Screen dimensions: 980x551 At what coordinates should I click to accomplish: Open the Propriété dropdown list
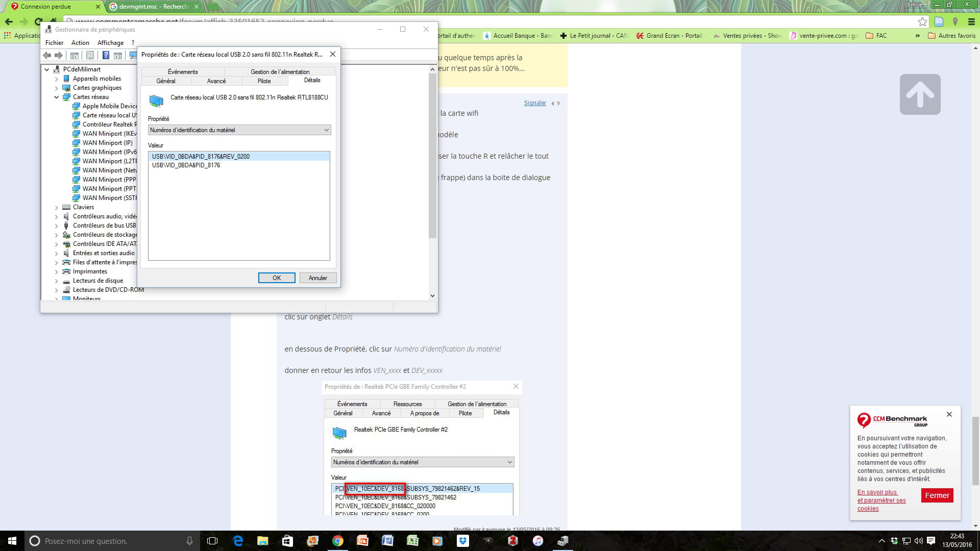(239, 130)
